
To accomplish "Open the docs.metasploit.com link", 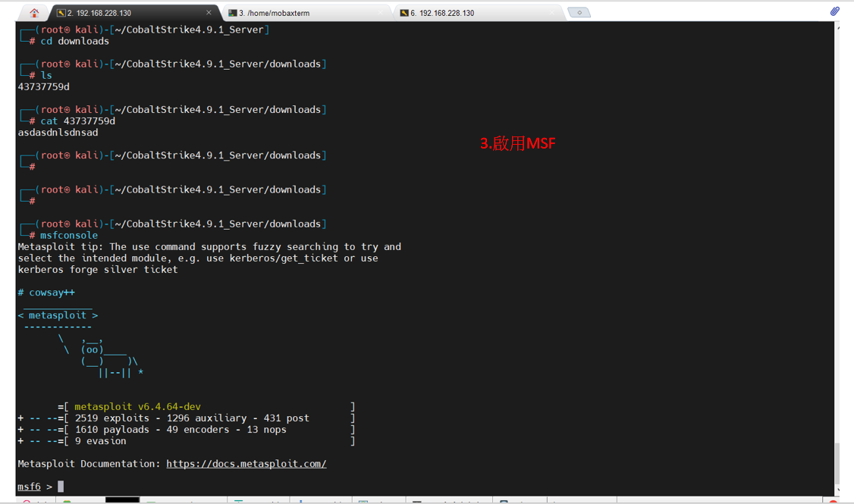I will pyautogui.click(x=246, y=464).
